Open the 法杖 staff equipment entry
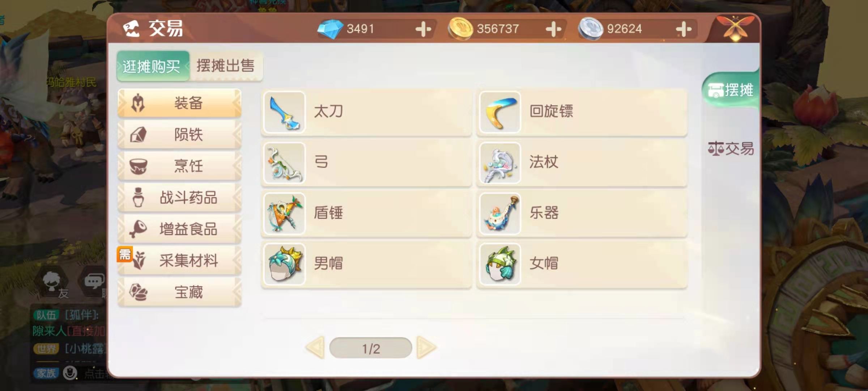Viewport: 868px width, 391px height. pos(582,163)
